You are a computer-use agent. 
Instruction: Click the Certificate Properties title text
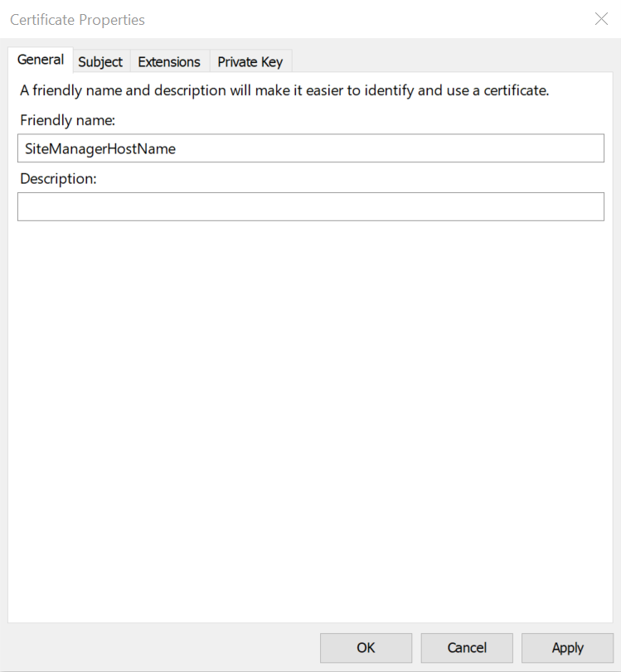(x=77, y=19)
